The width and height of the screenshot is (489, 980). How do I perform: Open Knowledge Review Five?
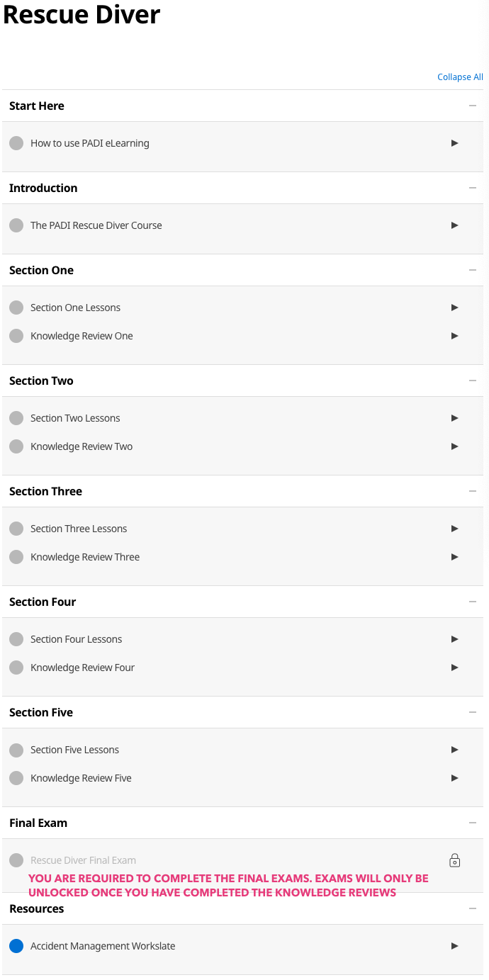click(x=81, y=778)
